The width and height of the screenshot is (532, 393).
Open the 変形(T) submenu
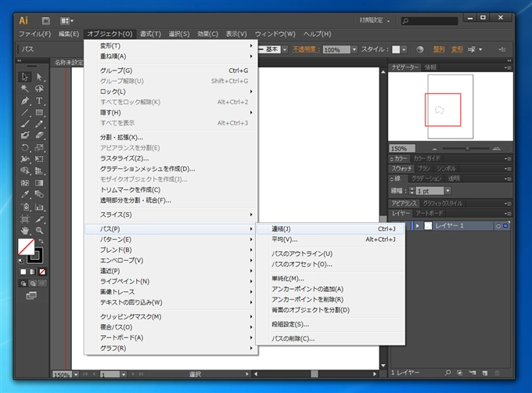(171, 46)
